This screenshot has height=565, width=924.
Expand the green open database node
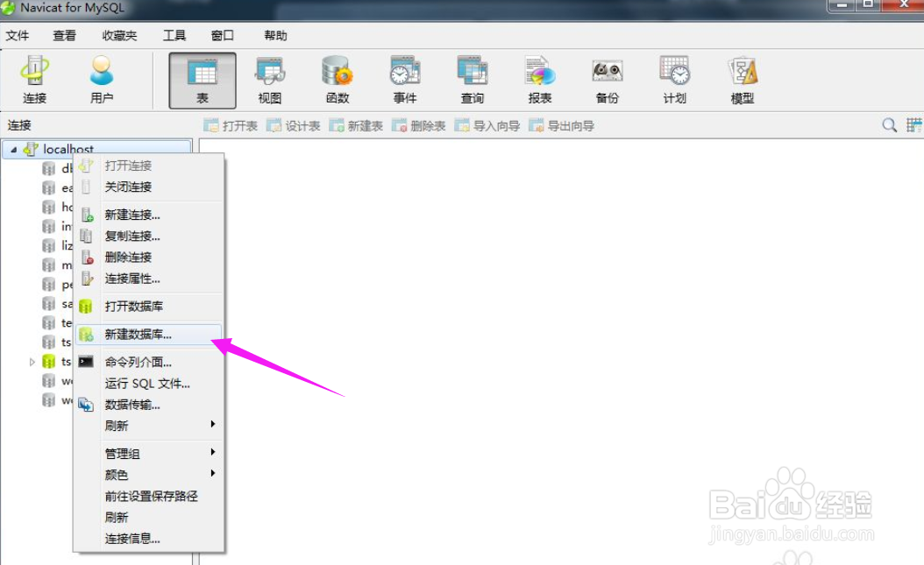point(32,362)
